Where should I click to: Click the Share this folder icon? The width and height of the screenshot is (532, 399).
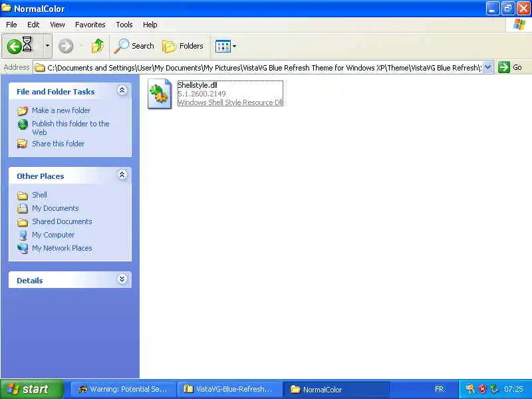coord(23,144)
